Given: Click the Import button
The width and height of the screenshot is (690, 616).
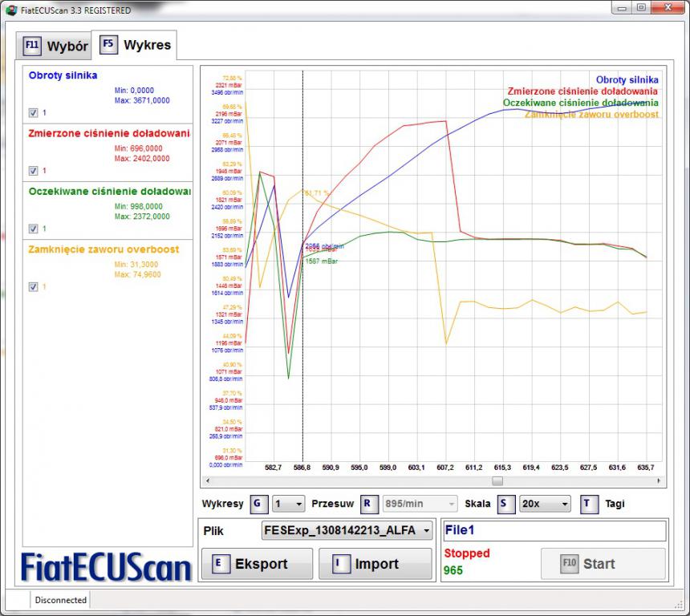Looking at the screenshot, I should coord(375,564).
